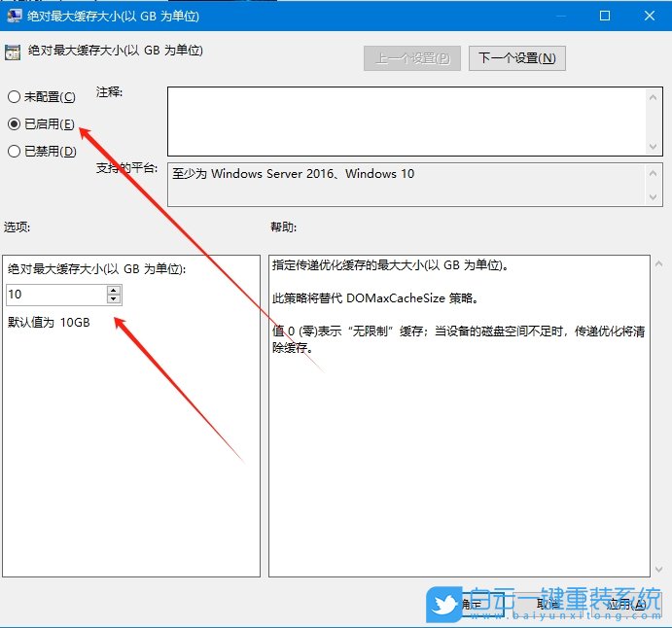Click the supported platform box scroll down arrow

653,197
